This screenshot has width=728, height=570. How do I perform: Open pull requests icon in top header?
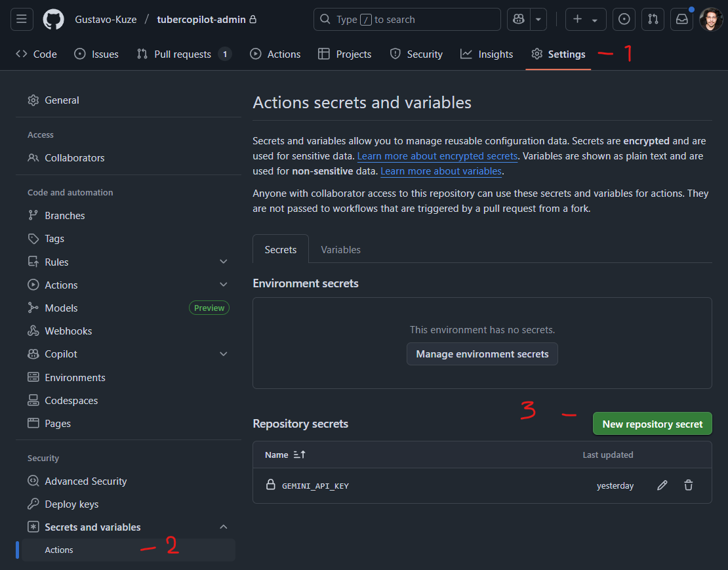tap(653, 20)
